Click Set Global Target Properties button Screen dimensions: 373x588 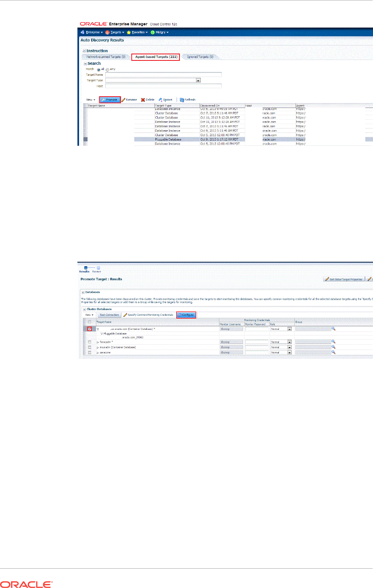coord(344,279)
